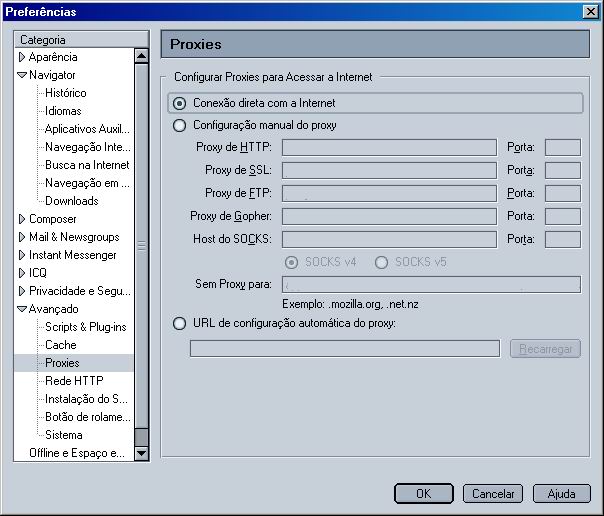Collapse the Avançado category
Screen dimensions: 604x516
click(22, 309)
